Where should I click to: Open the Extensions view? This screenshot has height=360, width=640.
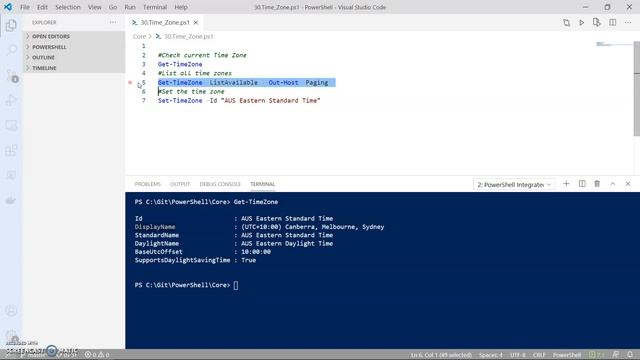11,151
